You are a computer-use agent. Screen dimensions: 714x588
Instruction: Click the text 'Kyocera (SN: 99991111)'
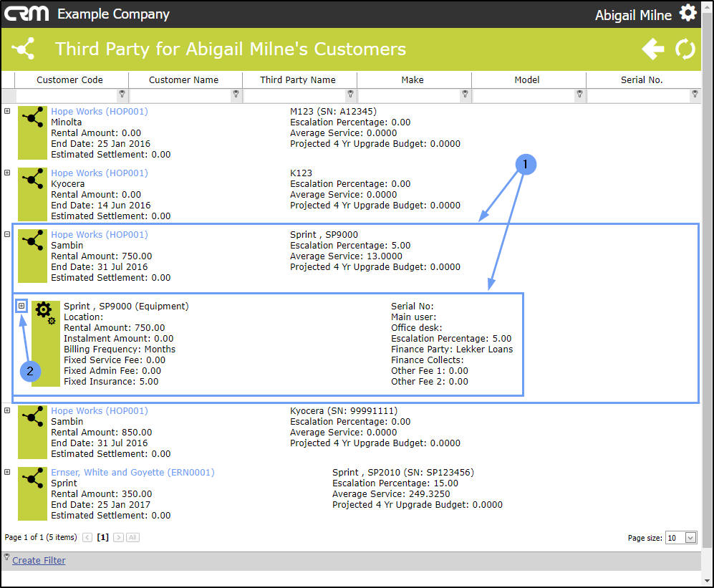[344, 410]
